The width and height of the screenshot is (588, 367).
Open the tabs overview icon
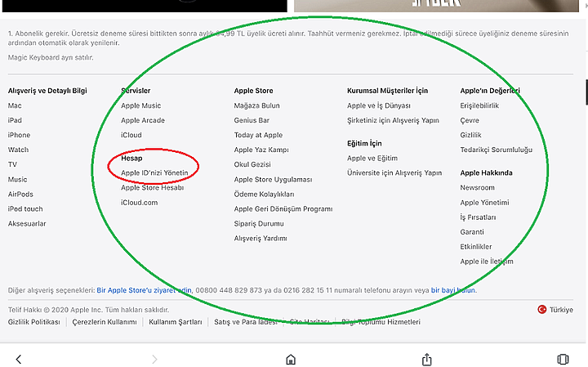[563, 359]
